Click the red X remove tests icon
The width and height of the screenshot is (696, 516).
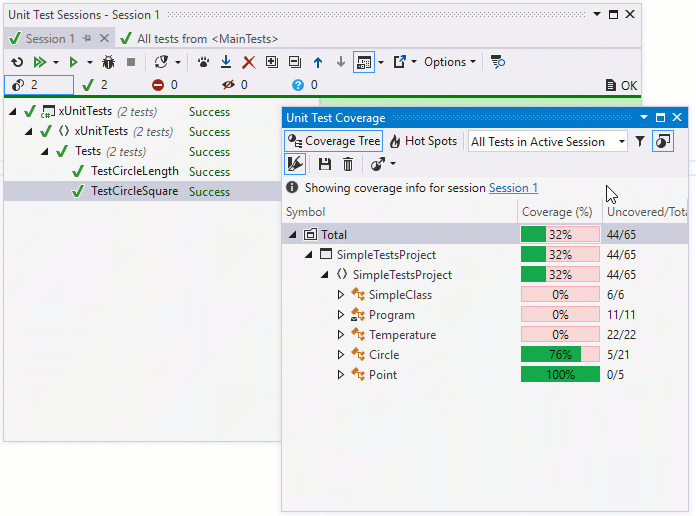249,62
